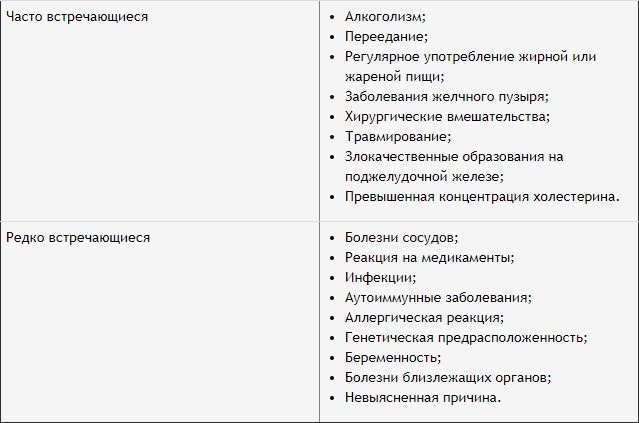Select the "Алкоголизм" list item

385,17
